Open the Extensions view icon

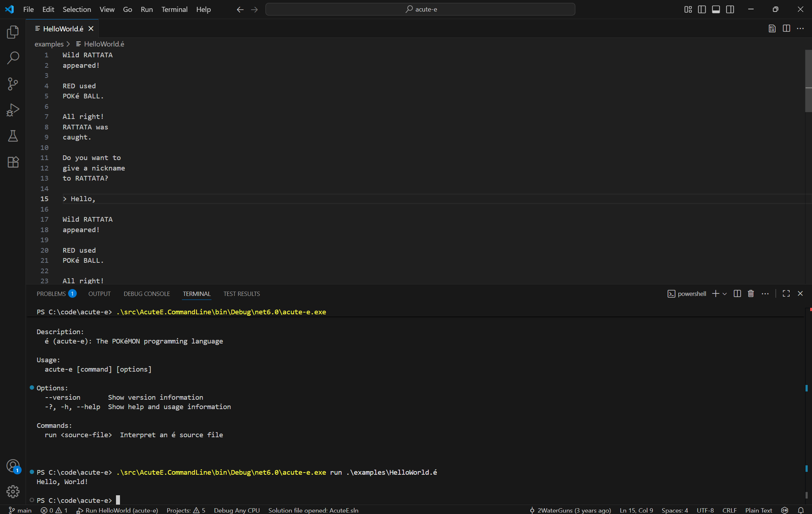click(x=13, y=162)
